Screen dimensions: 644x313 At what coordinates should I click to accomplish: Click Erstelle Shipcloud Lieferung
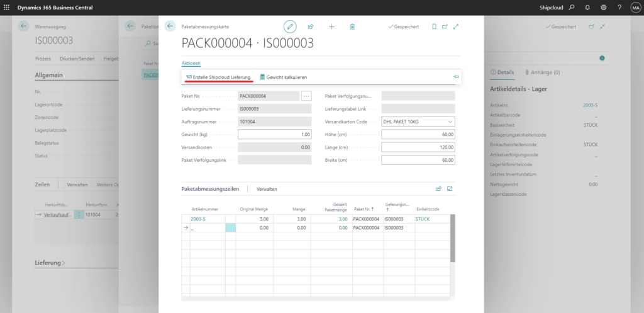[217, 77]
